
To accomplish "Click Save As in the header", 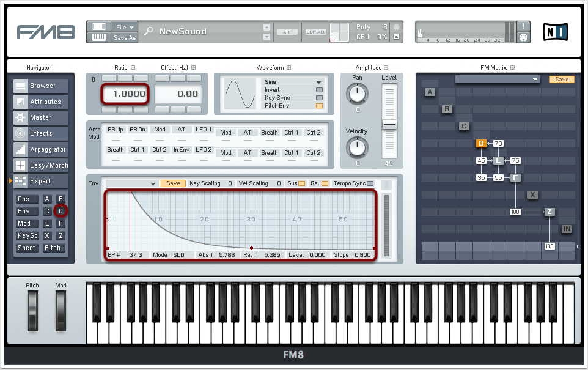I will coord(125,38).
